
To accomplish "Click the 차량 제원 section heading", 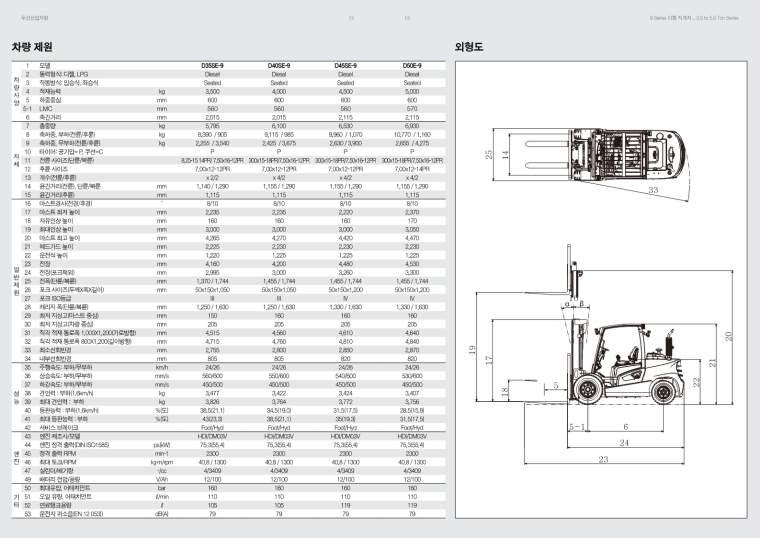I will tap(32, 46).
